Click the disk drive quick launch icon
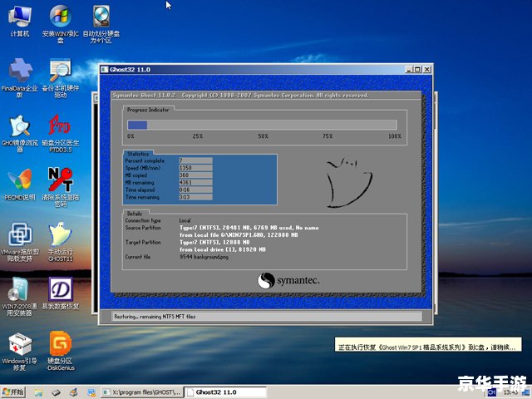532x399 pixels. (56, 392)
